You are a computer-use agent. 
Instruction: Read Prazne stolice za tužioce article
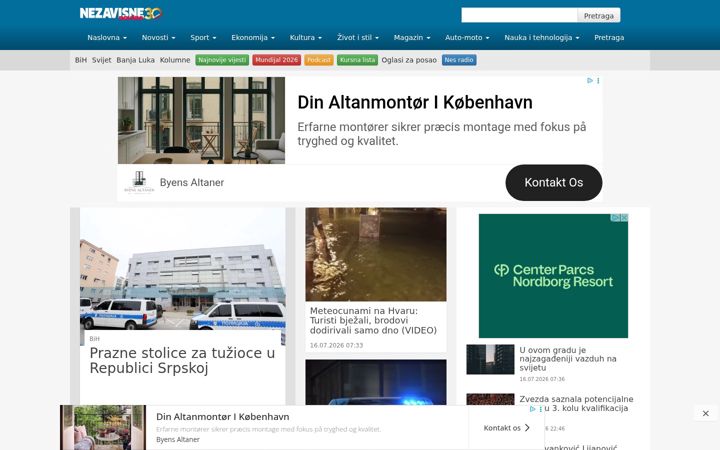pos(182,360)
